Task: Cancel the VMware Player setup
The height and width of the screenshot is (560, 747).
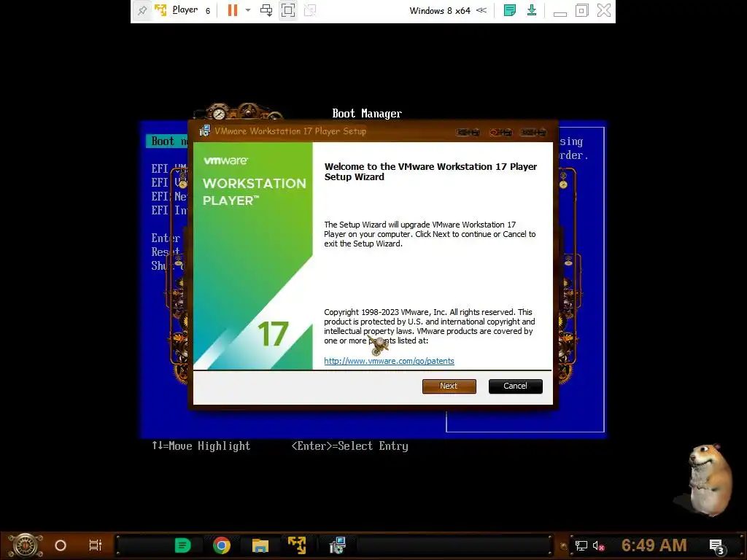Action: pyautogui.click(x=516, y=386)
